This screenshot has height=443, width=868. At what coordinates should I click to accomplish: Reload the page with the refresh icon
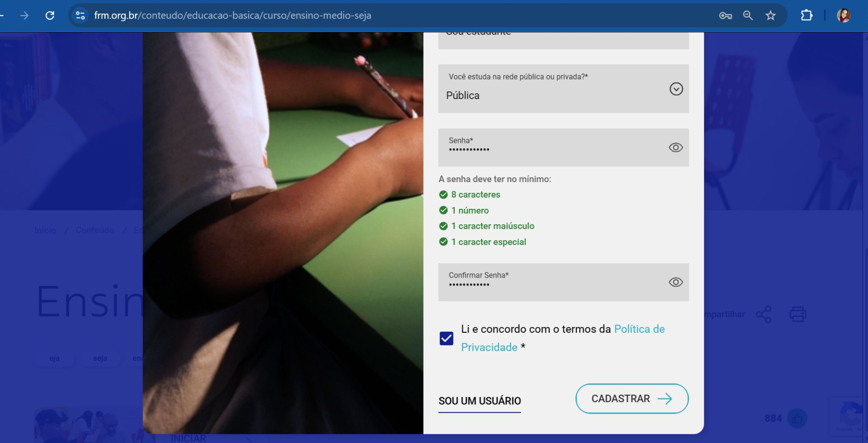(x=50, y=15)
